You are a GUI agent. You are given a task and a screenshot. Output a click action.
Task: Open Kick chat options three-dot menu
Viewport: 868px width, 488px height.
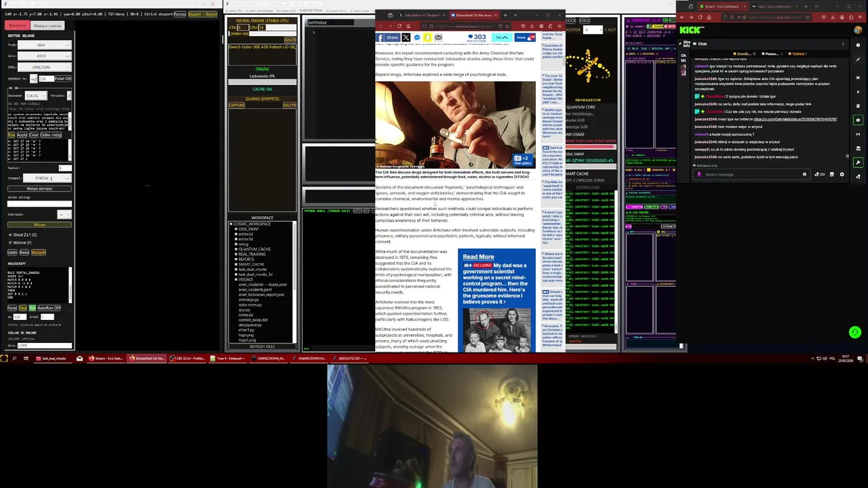[x=843, y=44]
